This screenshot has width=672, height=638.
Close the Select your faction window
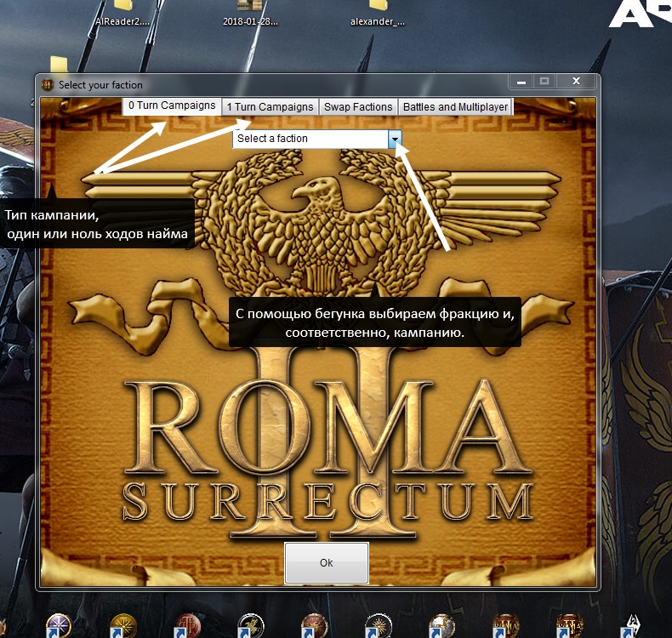577,81
